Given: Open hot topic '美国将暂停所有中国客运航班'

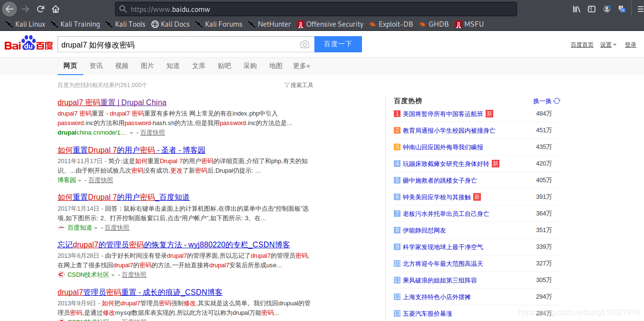Looking at the screenshot, I should [x=443, y=114].
